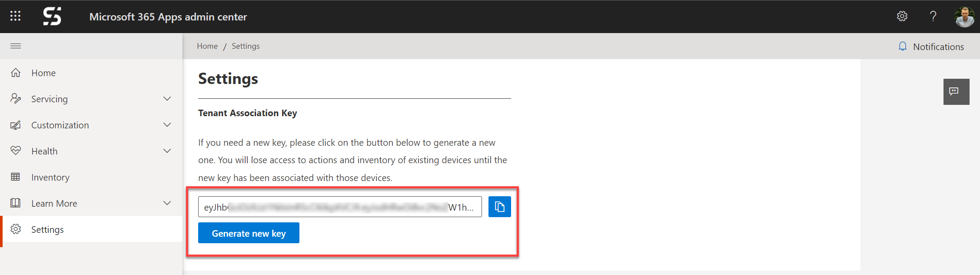Screen dimensions: 980x275
Task: Click the Health chevron control
Action: tap(167, 151)
